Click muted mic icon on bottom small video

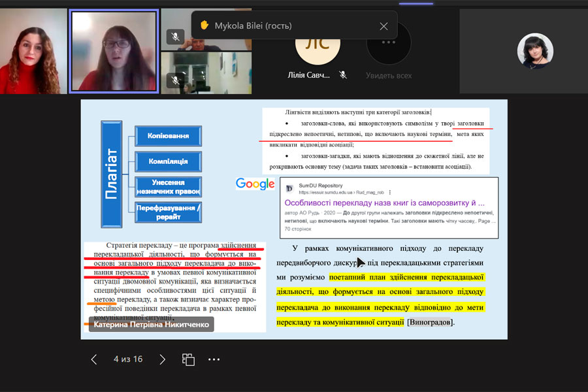174,80
